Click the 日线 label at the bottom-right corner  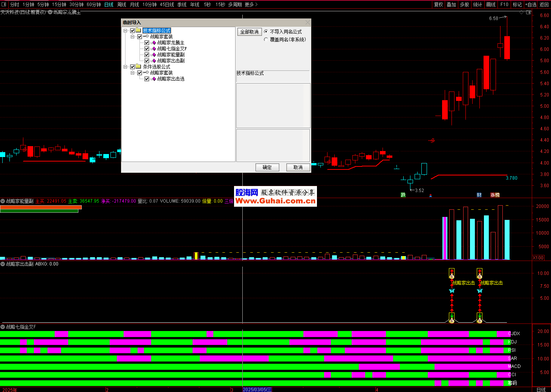point(541,390)
